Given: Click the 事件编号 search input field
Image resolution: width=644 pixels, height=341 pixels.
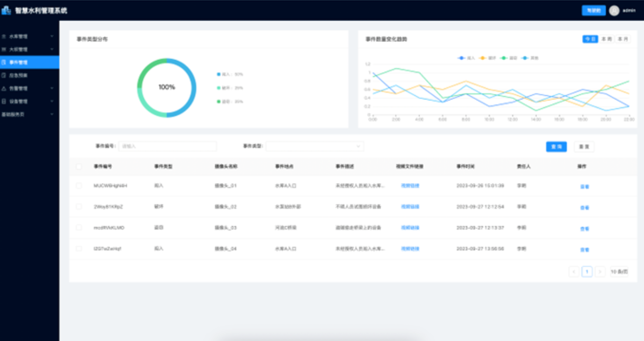Looking at the screenshot, I should point(168,146).
